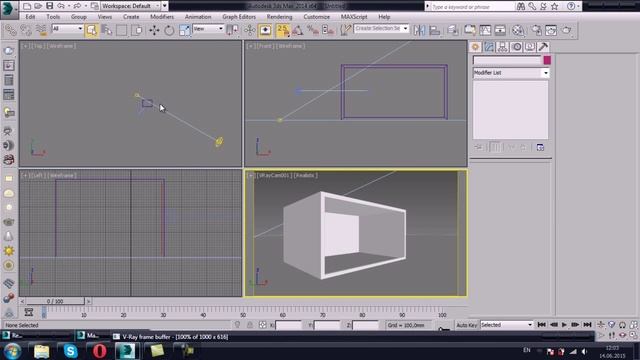Screen dimensions: 640x360
Task: Switch to the Hierarchy panel tab
Action: click(x=502, y=47)
